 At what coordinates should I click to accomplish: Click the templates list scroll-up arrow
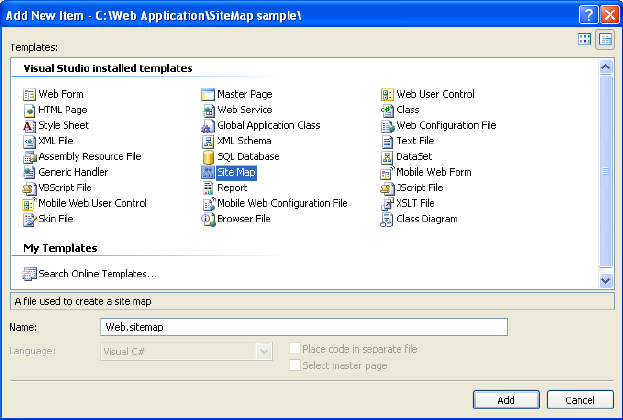[605, 67]
